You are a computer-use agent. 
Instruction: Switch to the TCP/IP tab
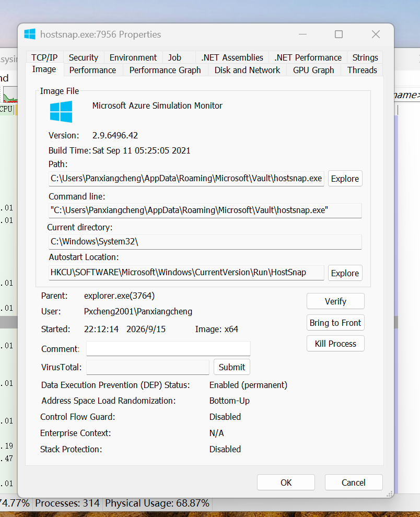point(44,57)
